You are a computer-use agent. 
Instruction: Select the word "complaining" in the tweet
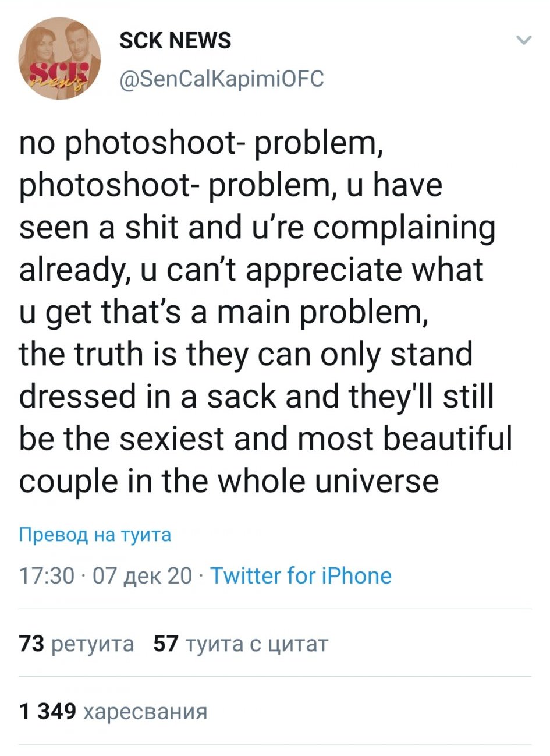(414, 228)
